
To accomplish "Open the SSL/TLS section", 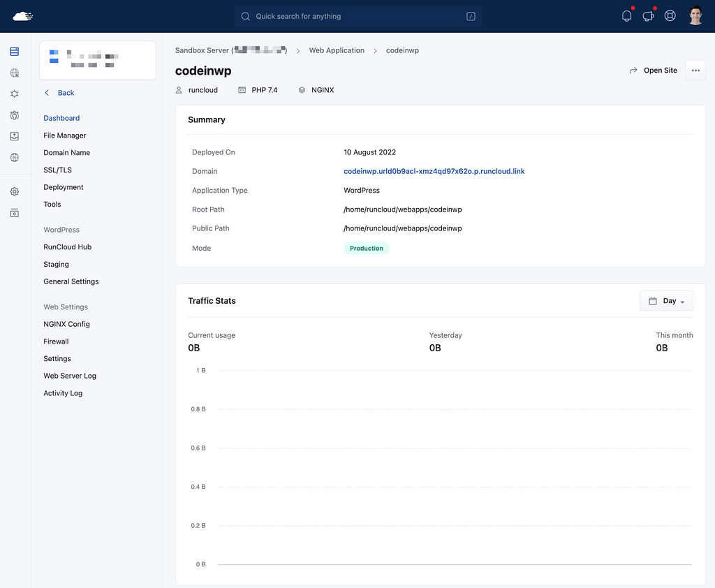I will 57,170.
